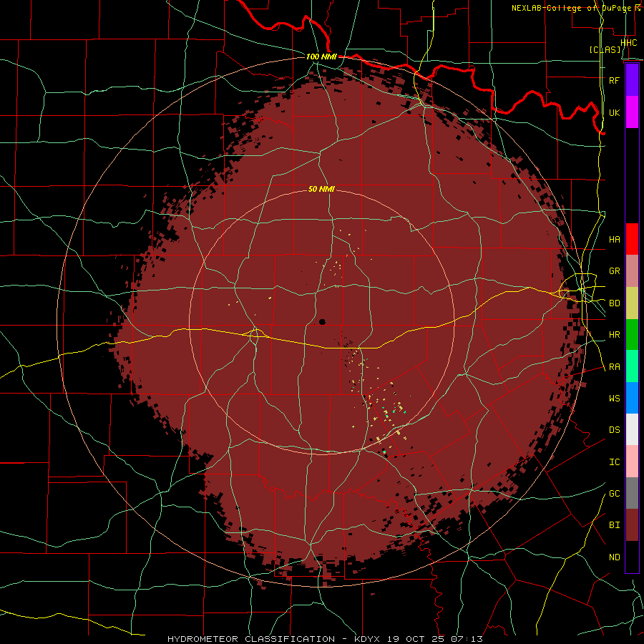
Task: Click the WS legend label
Action: click(x=614, y=399)
